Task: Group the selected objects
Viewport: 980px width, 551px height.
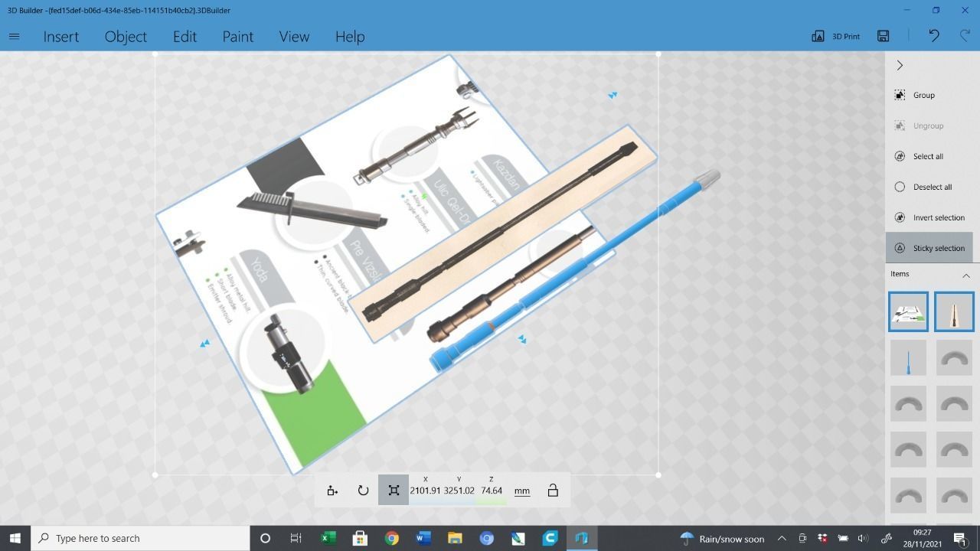Action: (929, 95)
